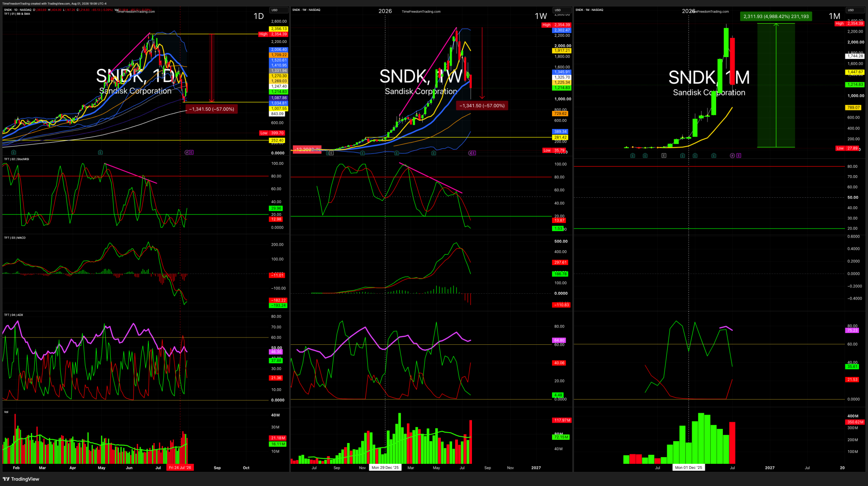Click the earnings marker above May on weekly chart
Image resolution: width=868 pixels, height=486 pixels.
pyautogui.click(x=434, y=153)
